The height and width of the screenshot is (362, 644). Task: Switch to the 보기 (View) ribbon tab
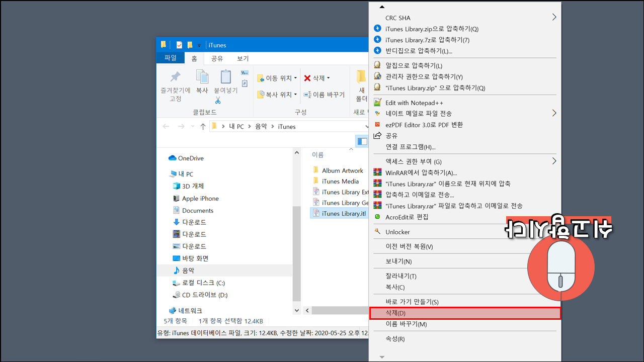242,58
